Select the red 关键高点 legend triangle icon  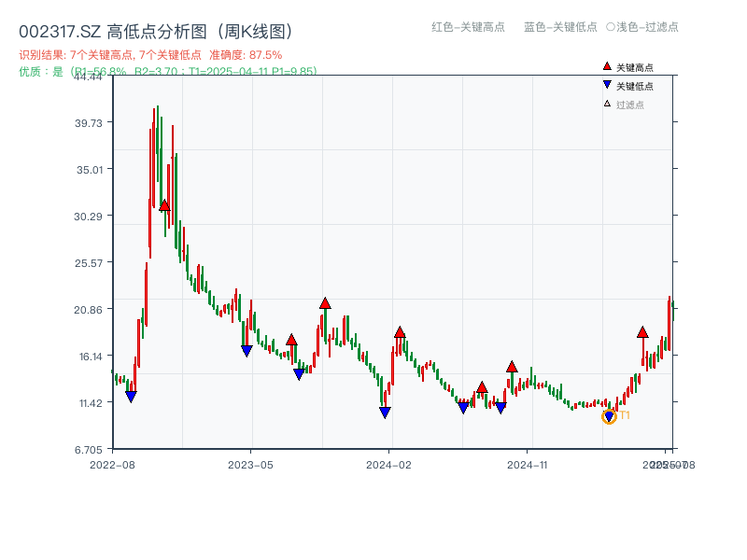click(606, 66)
